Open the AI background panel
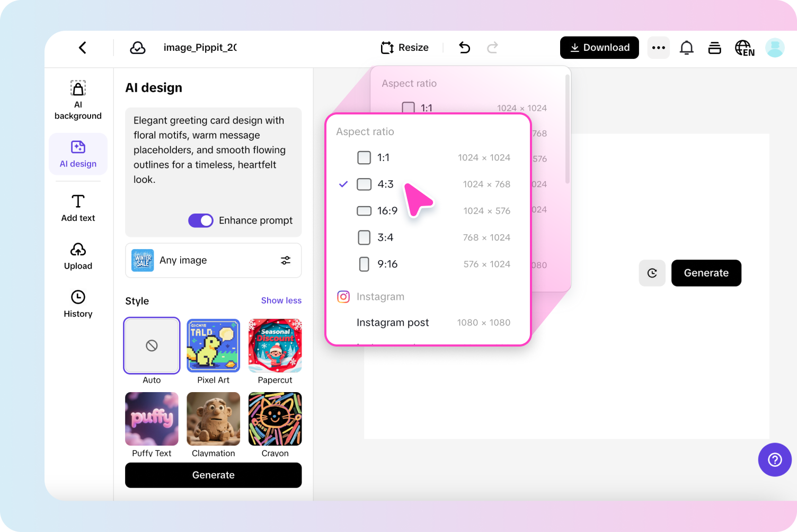 click(x=78, y=100)
